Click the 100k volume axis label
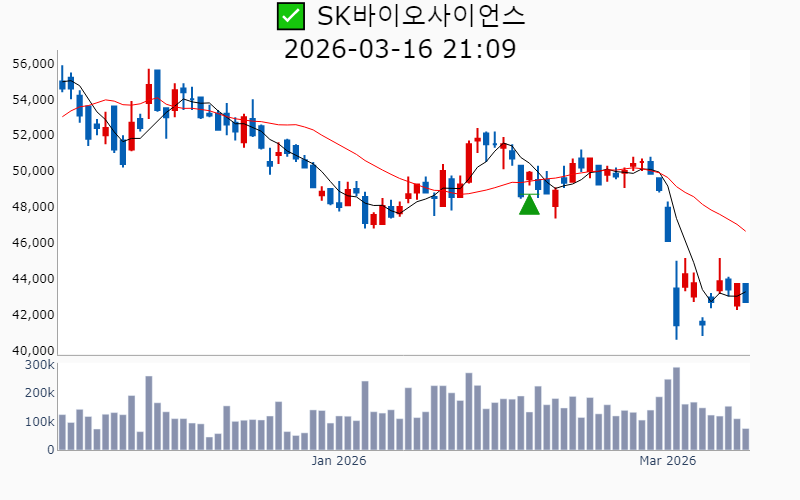The width and height of the screenshot is (800, 500). tap(38, 422)
